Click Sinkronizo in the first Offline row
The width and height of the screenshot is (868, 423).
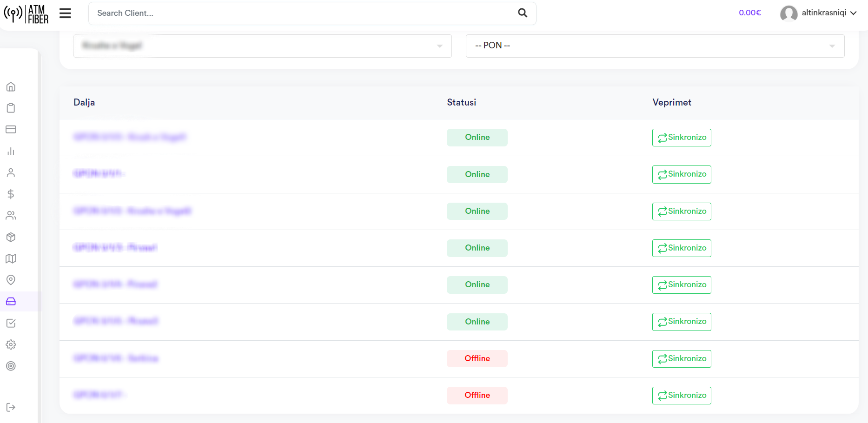click(682, 359)
